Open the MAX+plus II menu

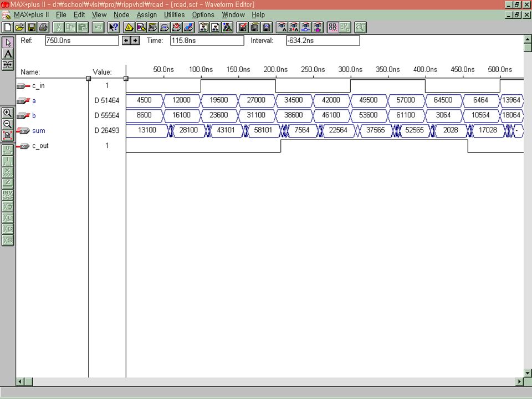[31, 15]
